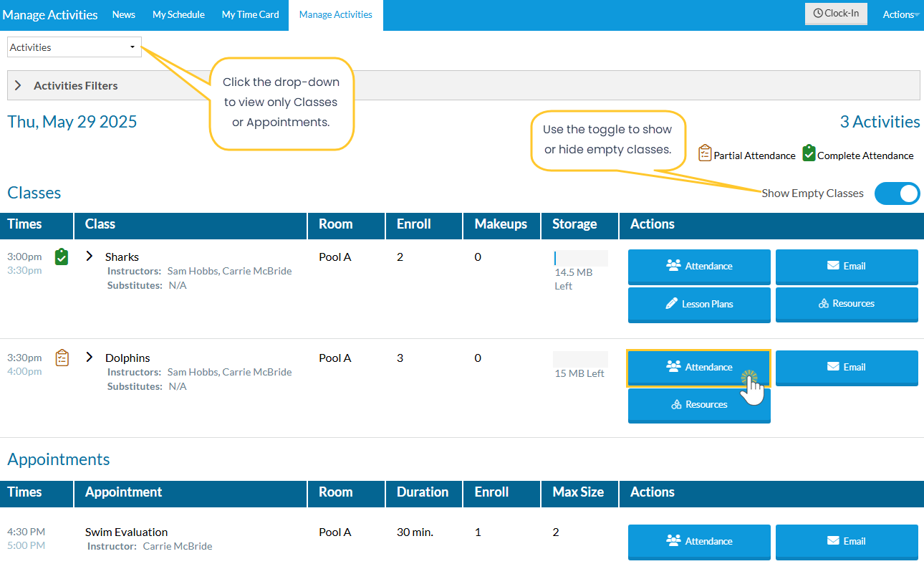Screen dimensions: 924x574
Task: Click the Dolphins class name
Action: pyautogui.click(x=127, y=358)
